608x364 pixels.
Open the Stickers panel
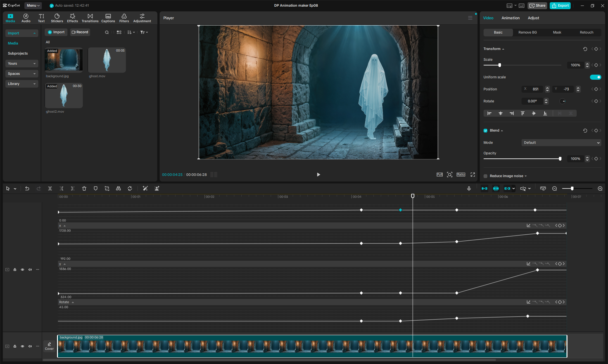tap(57, 18)
